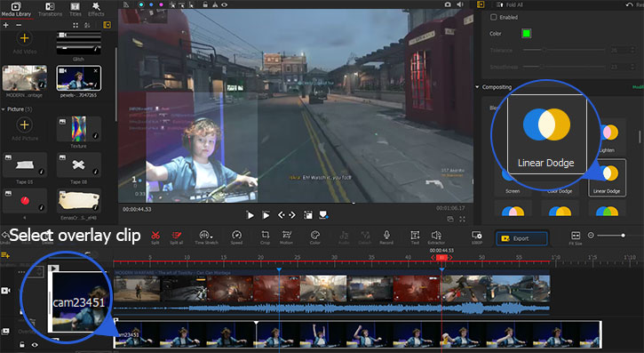
Task: Toggle the yellow inspector panel icon
Action: pyautogui.click(x=481, y=4)
